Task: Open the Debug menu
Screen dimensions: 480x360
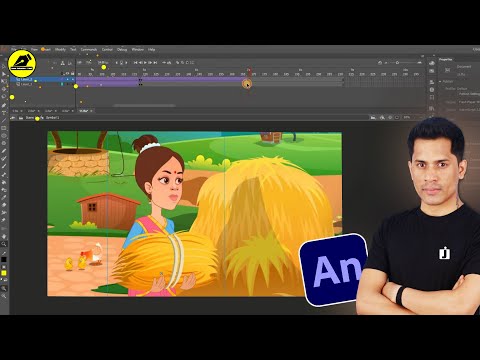Action: click(122, 49)
